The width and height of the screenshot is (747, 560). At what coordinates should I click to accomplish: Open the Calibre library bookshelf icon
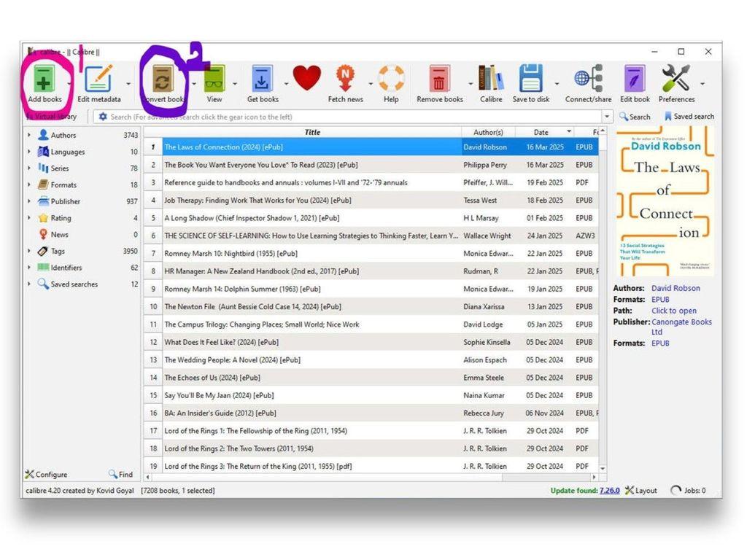(x=491, y=79)
